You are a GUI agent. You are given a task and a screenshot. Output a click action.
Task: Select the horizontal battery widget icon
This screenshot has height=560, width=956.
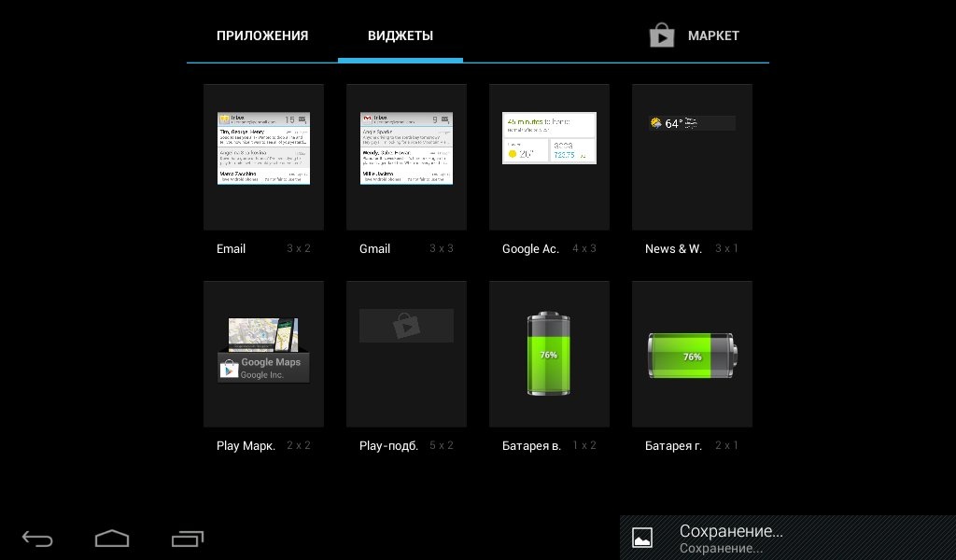(x=692, y=356)
